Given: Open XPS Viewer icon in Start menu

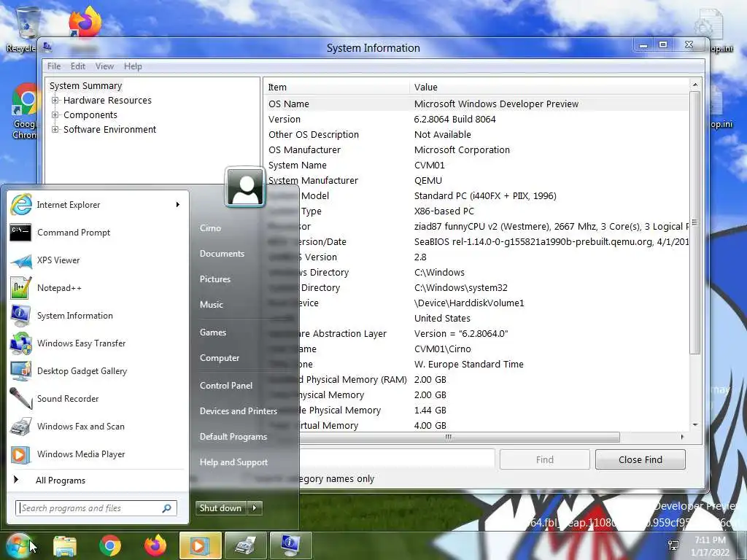Looking at the screenshot, I should click(21, 260).
